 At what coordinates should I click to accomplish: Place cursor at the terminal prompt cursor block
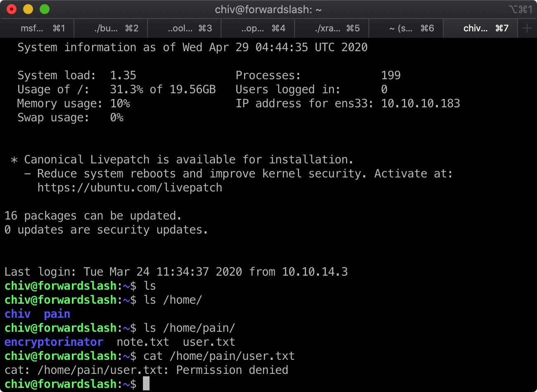coord(146,384)
